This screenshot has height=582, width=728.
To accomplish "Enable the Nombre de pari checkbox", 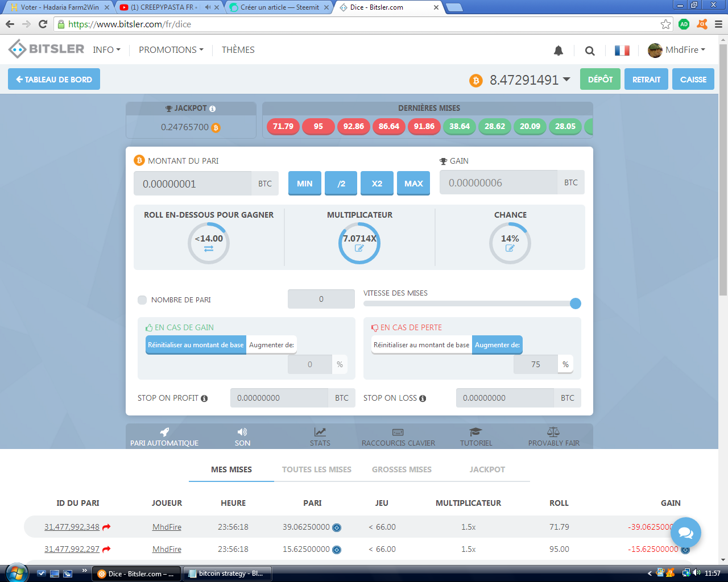I will point(142,300).
